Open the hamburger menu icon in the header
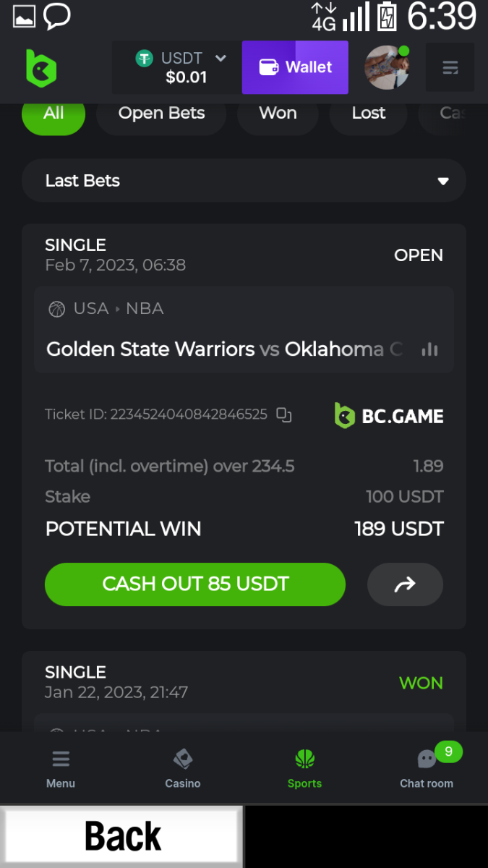 tap(450, 68)
